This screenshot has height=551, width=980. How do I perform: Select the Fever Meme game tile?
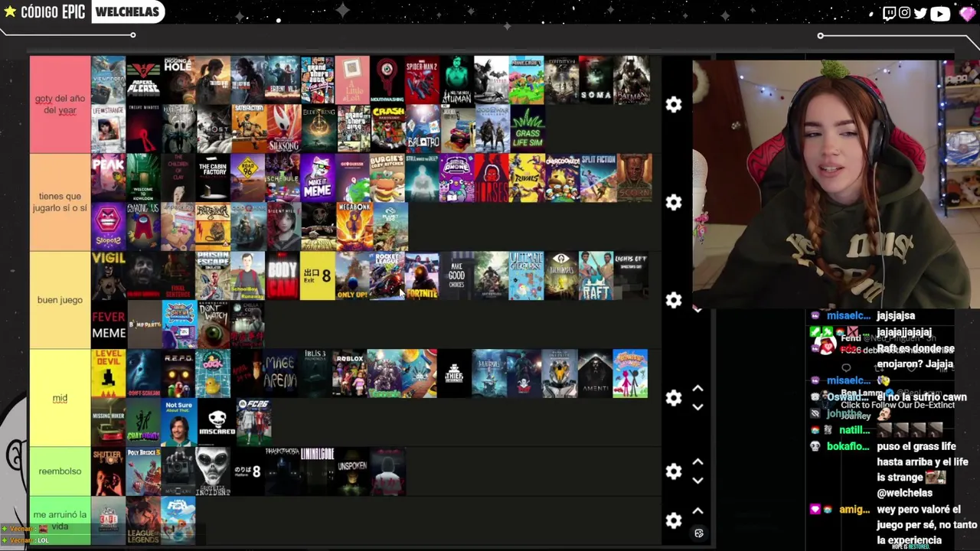pos(108,324)
